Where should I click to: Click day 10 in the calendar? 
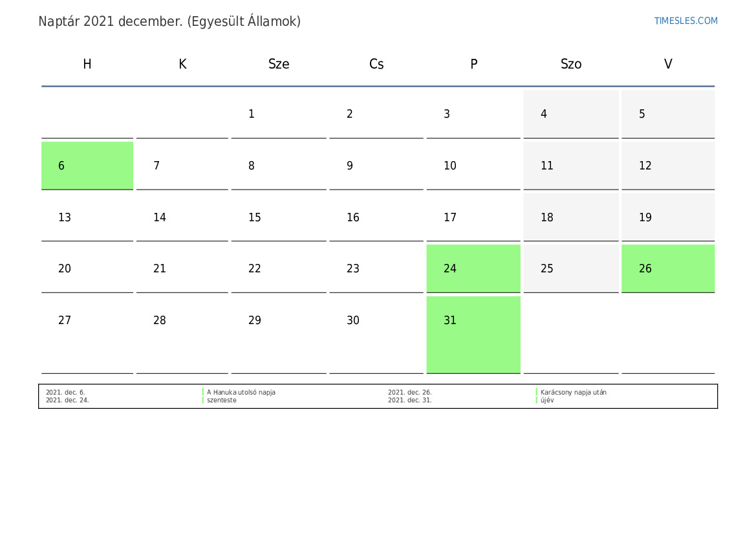pos(473,166)
